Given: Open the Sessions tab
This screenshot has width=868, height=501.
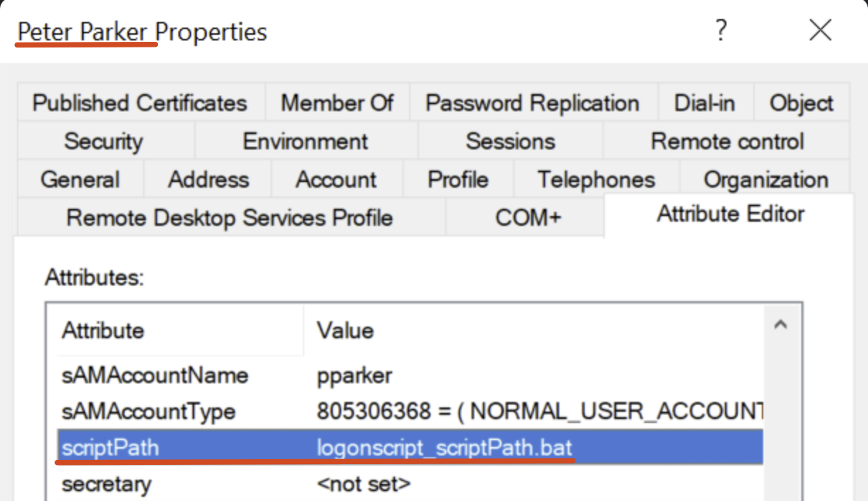Looking at the screenshot, I should (510, 142).
